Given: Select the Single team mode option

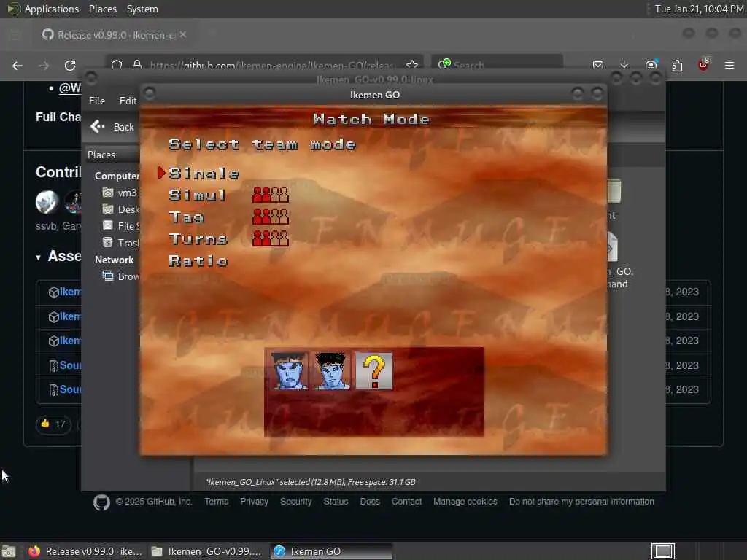Looking at the screenshot, I should coord(204,174).
